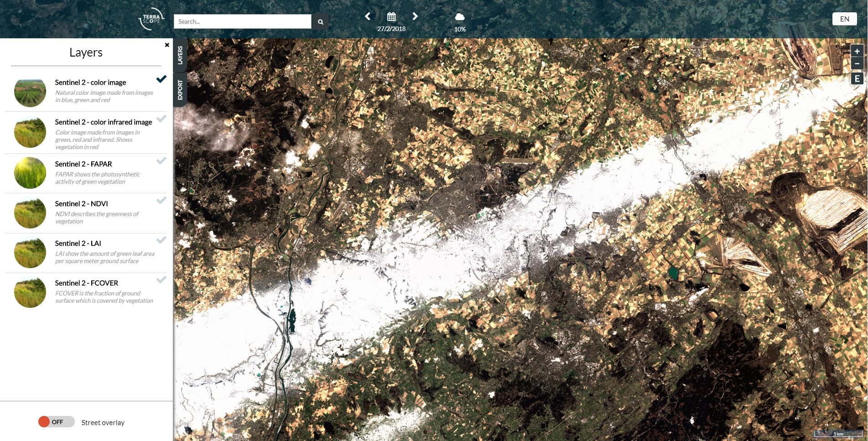Click the search magnifier icon
The width and height of the screenshot is (868, 441).
click(320, 21)
